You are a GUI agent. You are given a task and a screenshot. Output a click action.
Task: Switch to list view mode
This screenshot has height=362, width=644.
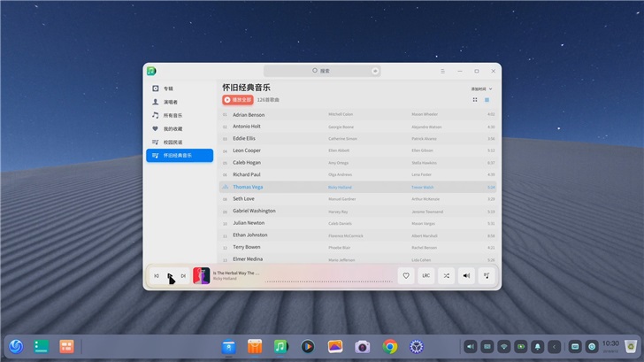(x=487, y=100)
